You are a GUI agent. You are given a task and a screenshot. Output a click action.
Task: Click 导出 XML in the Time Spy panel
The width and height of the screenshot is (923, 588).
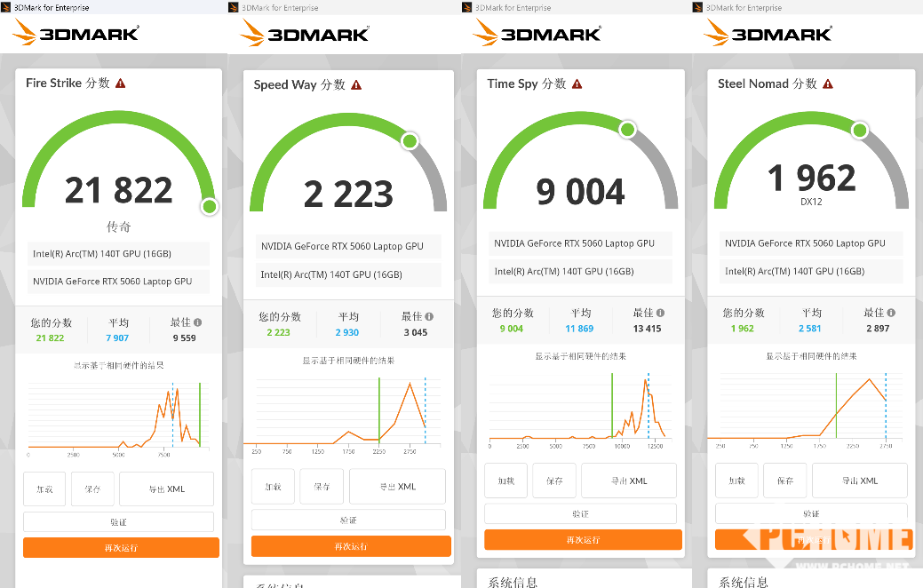pos(628,481)
